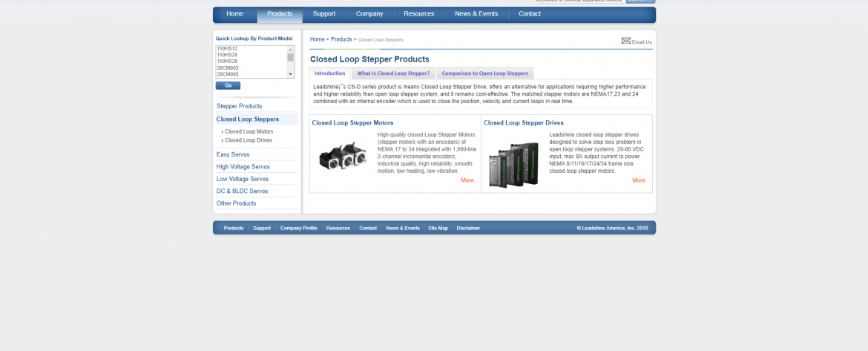The image size is (868, 351).
Task: Click the Support footer link
Action: pos(262,228)
